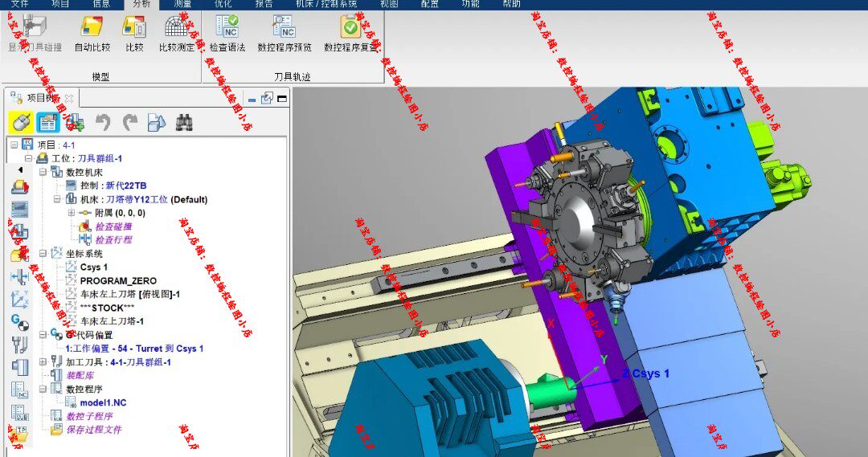Open the 文件 menu
The width and height of the screenshot is (868, 457).
point(19,4)
